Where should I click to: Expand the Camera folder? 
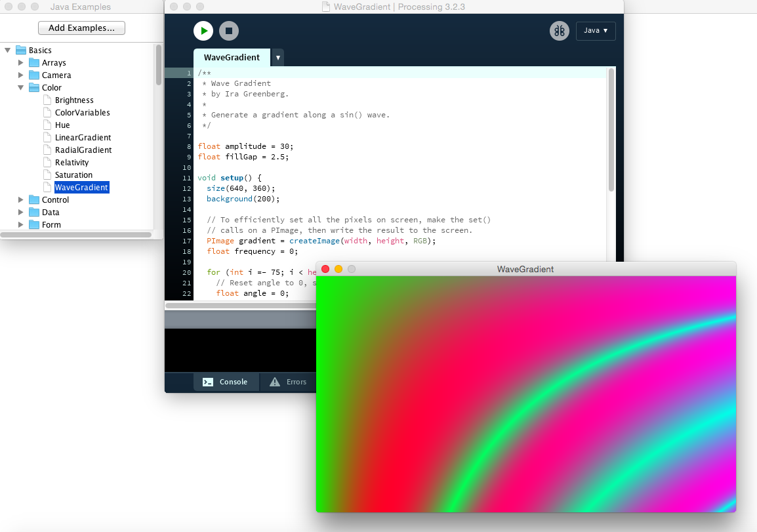pos(21,75)
